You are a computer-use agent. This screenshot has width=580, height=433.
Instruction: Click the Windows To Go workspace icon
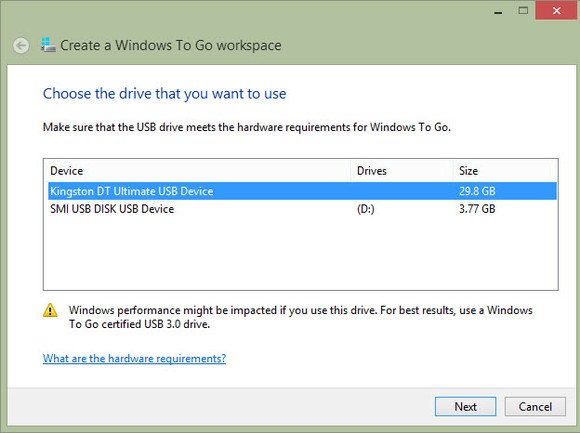coord(48,45)
